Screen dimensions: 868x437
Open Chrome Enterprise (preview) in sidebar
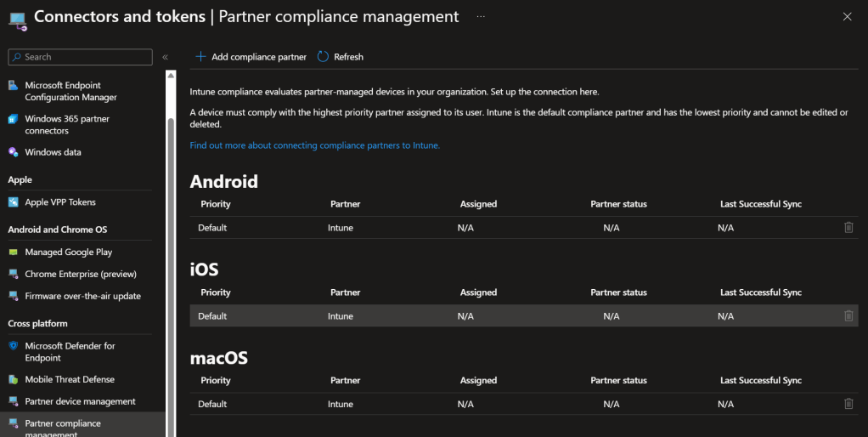(81, 275)
